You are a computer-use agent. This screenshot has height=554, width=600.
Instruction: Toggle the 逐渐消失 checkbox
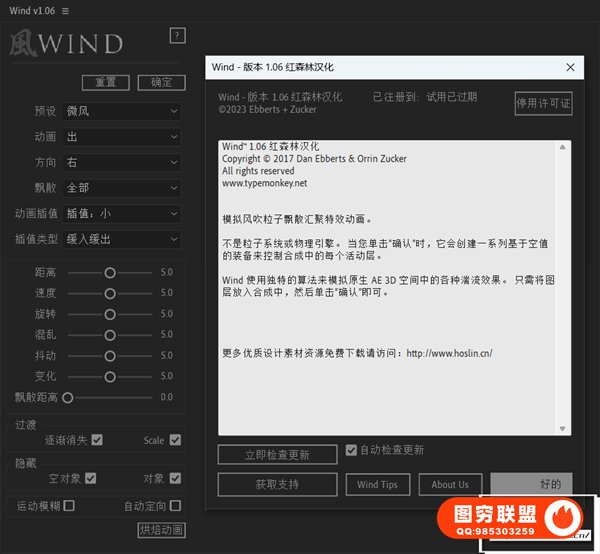coord(97,440)
